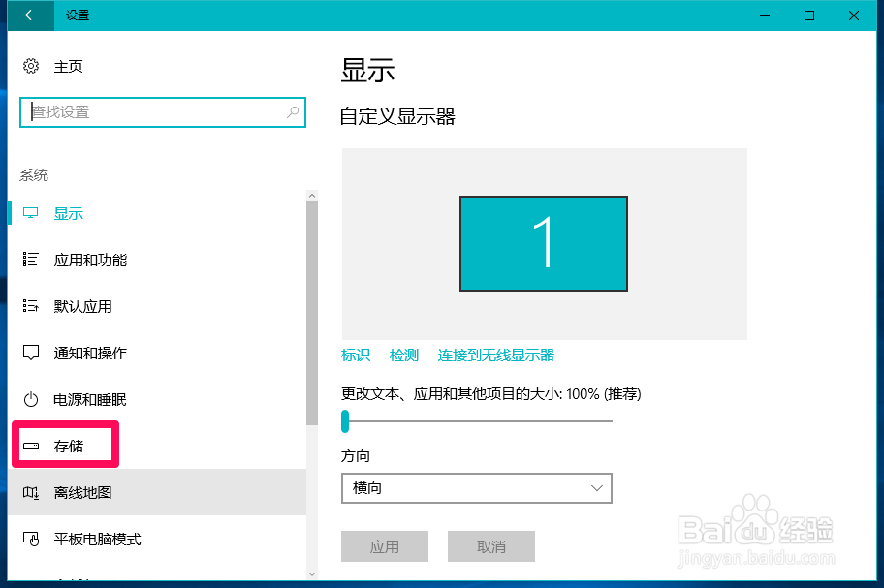Viewport: 884px width, 588px height.
Task: Select 显示 in the sidebar
Action: [x=157, y=213]
